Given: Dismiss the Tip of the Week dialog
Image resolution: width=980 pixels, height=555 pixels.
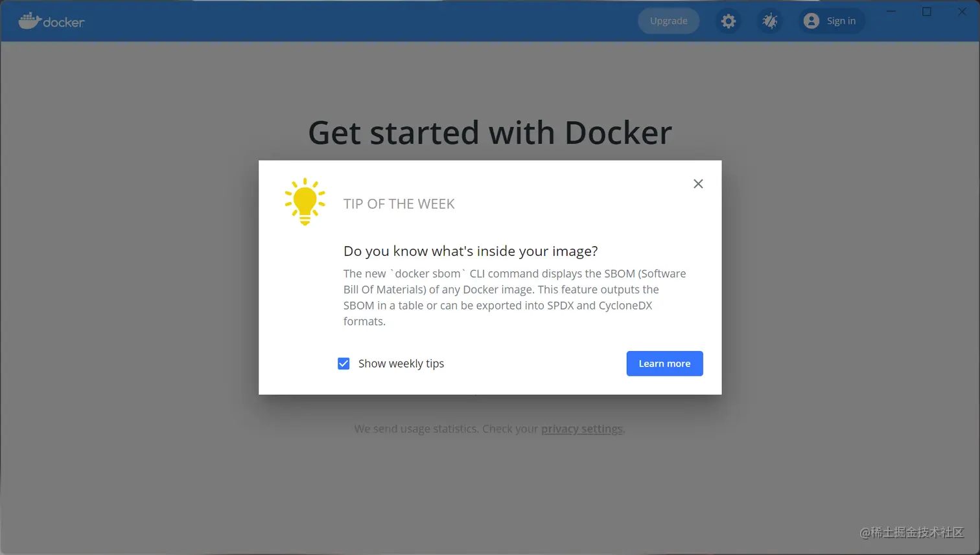Looking at the screenshot, I should click(x=698, y=184).
